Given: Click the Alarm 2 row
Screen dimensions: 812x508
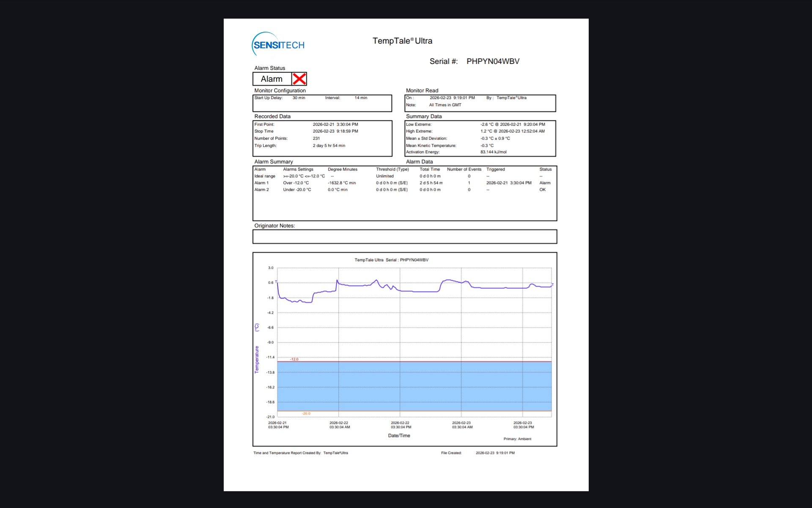Looking at the screenshot, I should 261,190.
